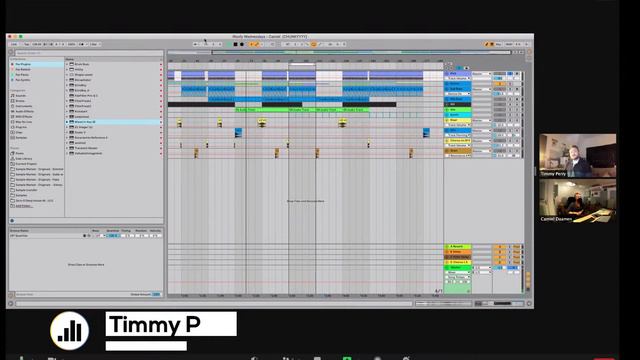Open the Samples category in browser

21,138
